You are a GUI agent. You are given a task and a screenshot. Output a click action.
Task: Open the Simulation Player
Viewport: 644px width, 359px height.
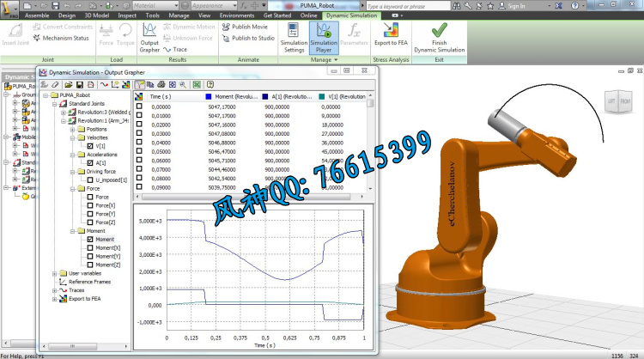(324, 38)
